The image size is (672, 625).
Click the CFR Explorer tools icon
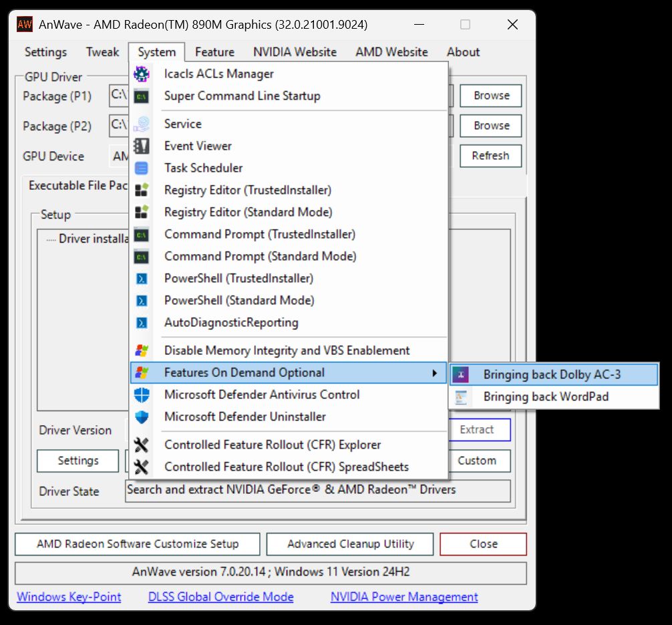pos(142,445)
